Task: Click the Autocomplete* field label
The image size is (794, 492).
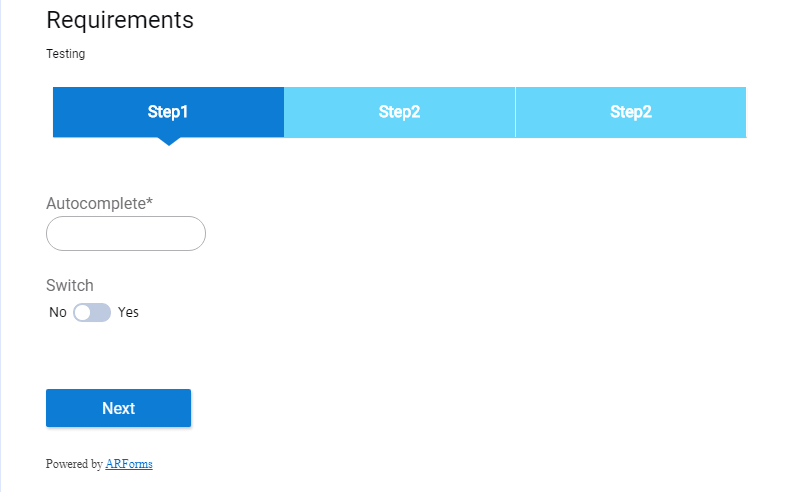Action: point(99,203)
